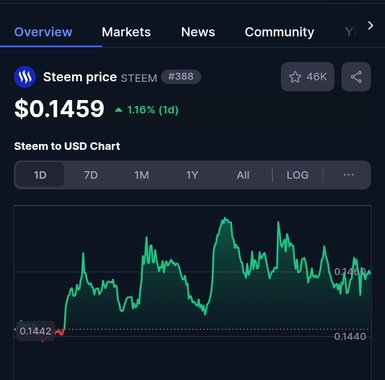Select the 1Y chart range
This screenshot has height=380, width=385.
pos(192,175)
